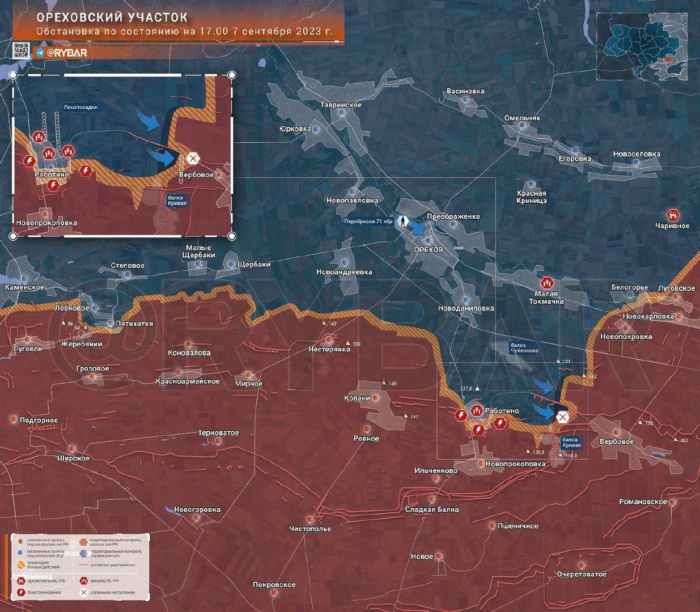Click the airstrike icon at Малая Токмачка
This screenshot has height=612, width=700.
(547, 282)
